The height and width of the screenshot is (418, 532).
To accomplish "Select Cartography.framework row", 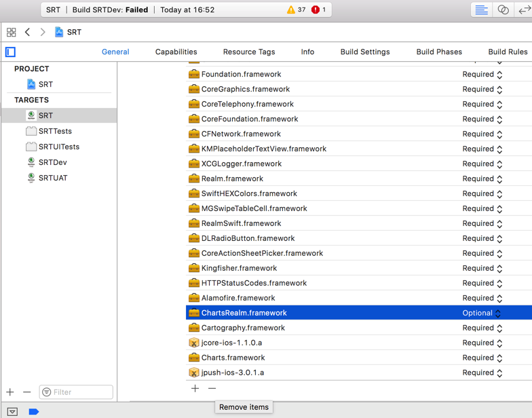I will [x=359, y=328].
